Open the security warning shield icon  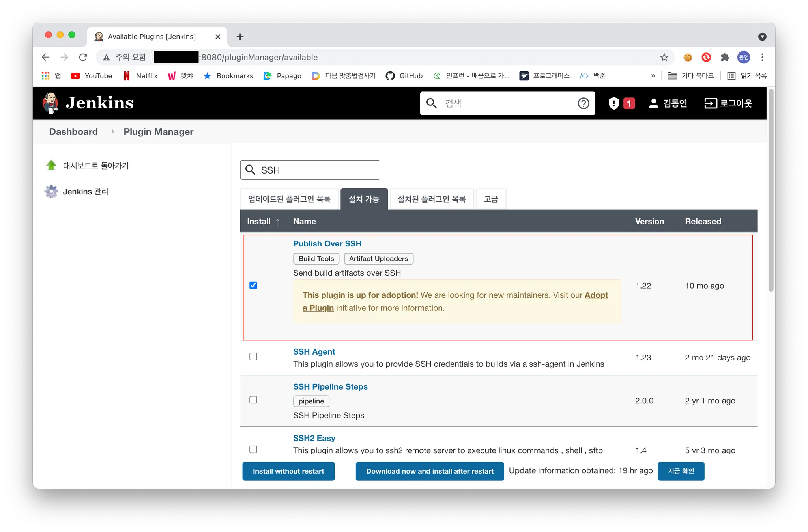pyautogui.click(x=613, y=103)
